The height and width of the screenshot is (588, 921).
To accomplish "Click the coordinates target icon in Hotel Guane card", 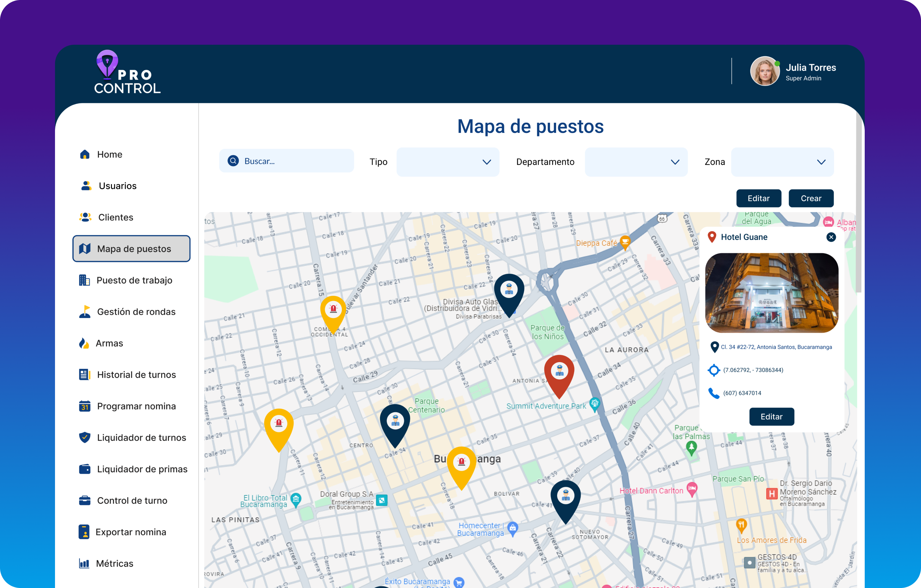I will [714, 370].
